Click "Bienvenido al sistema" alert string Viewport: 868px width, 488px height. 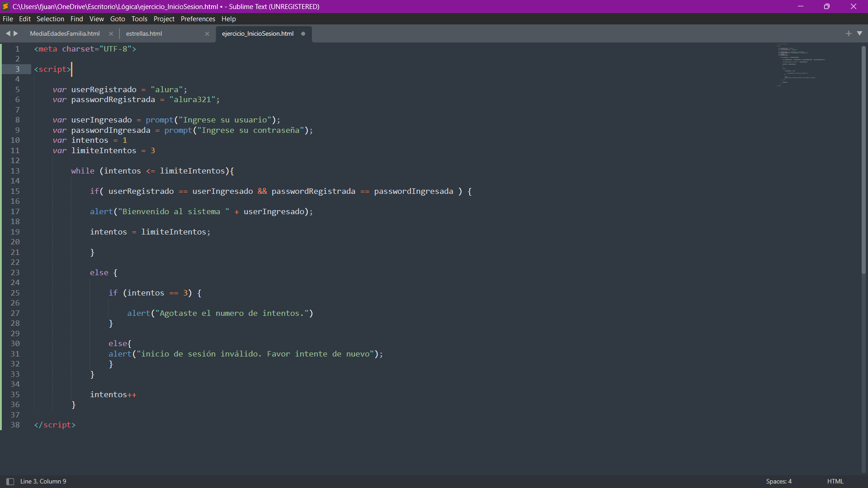[x=174, y=211]
